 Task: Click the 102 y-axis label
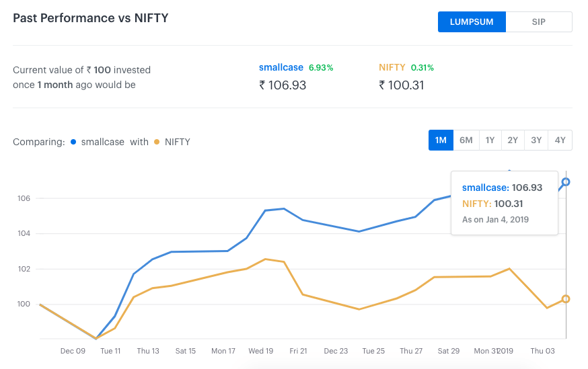coord(24,269)
